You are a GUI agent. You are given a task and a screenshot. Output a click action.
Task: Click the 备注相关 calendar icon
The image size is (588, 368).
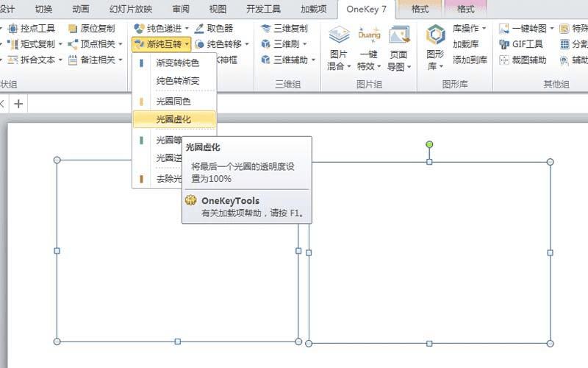73,60
